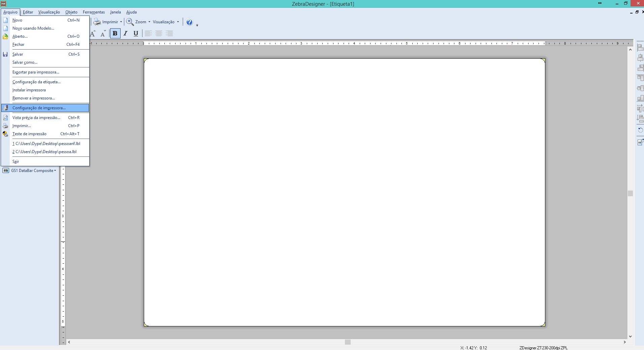Open the Ferramentas menu
This screenshot has width=644, height=350.
(94, 12)
